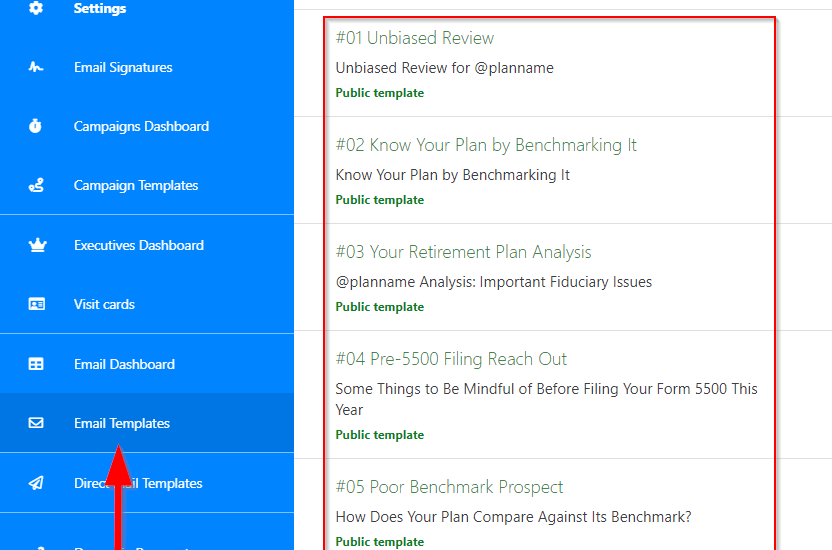Open Email Signatures in the sidebar
This screenshot has height=550, width=832.
[x=123, y=68]
